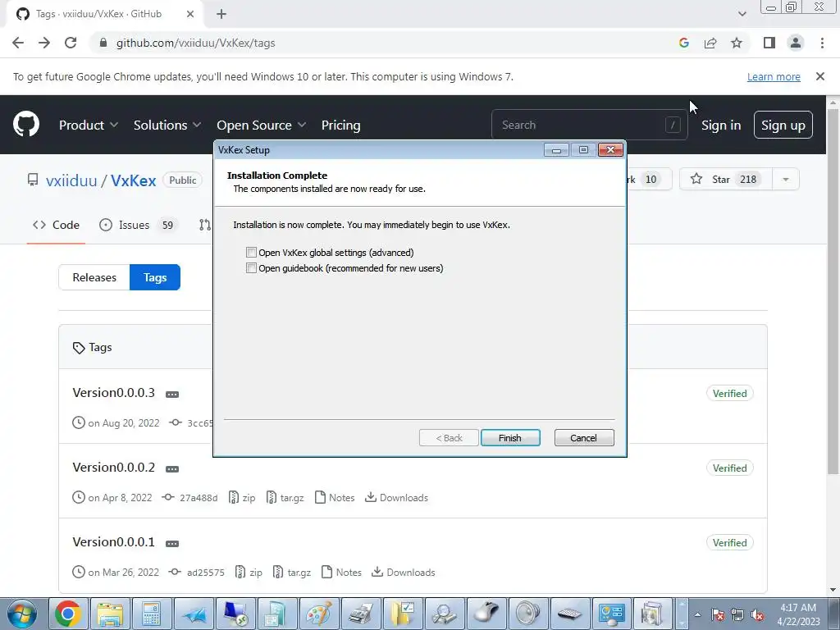Open Version0.0.0.3 tag
840x630 pixels.
click(x=113, y=393)
